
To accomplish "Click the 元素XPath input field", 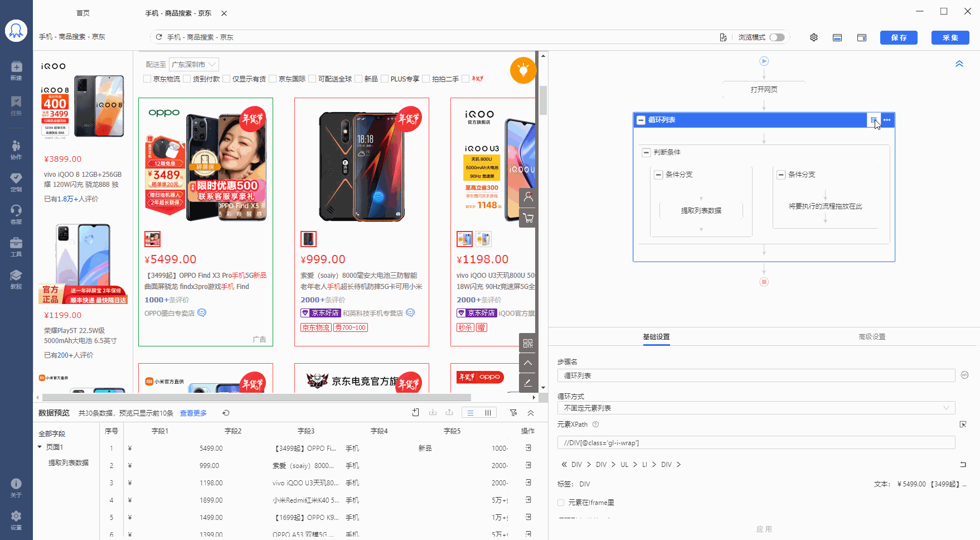I will [756, 443].
